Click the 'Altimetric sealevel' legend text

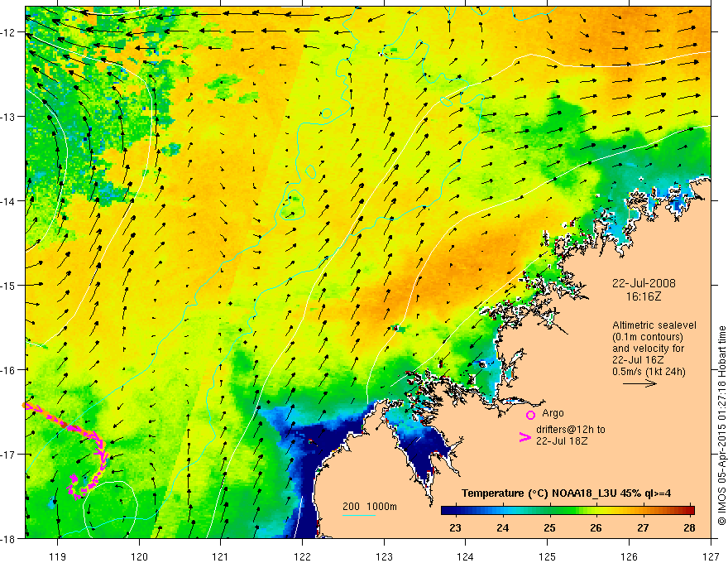[654, 325]
